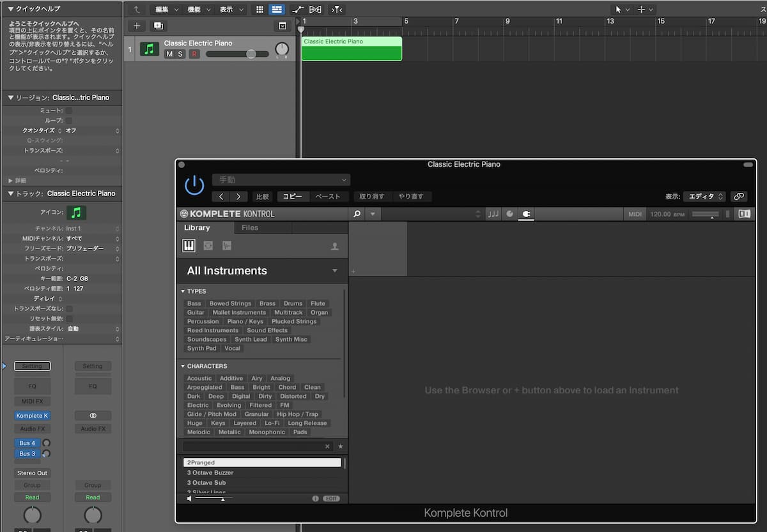Screen dimensions: 767x532
Task: Click the next preset arrow in plug-in header
Action: point(238,197)
